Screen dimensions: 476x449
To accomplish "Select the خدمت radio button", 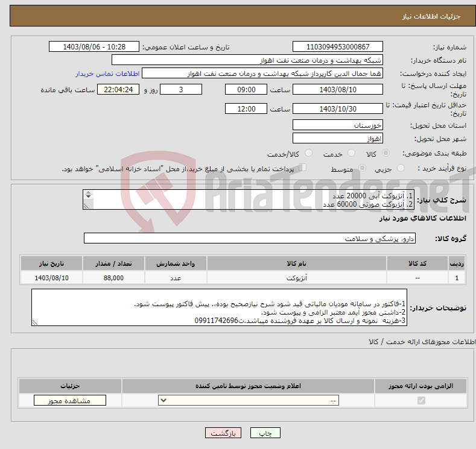I will (351, 153).
